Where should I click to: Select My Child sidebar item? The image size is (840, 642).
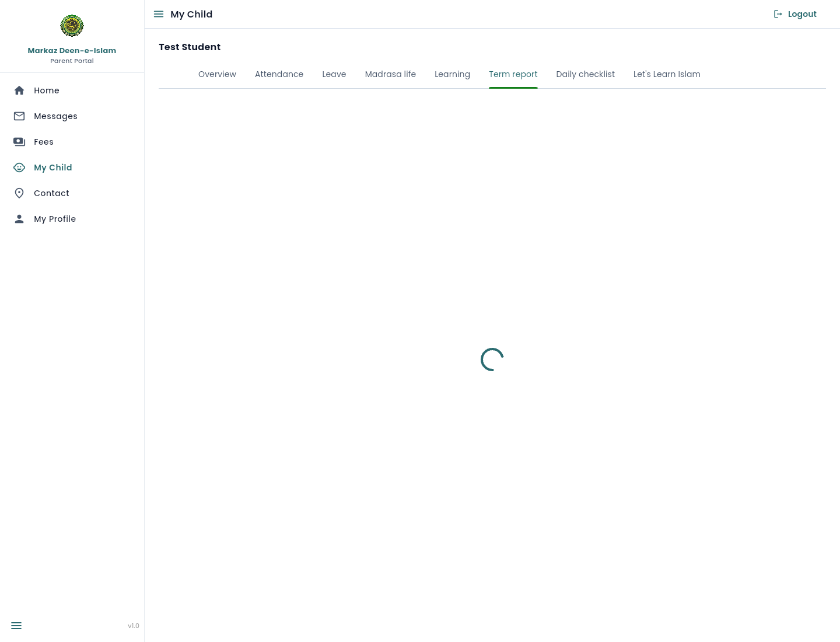pyautogui.click(x=72, y=168)
